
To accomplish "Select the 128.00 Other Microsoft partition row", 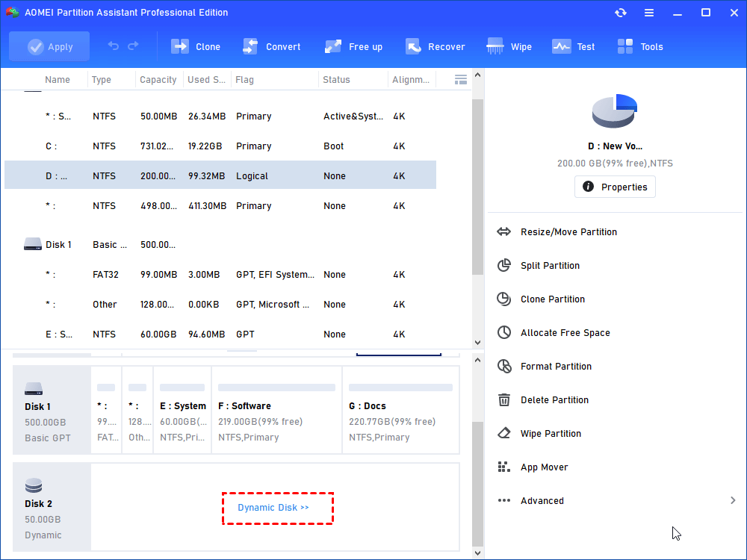I will pyautogui.click(x=220, y=305).
